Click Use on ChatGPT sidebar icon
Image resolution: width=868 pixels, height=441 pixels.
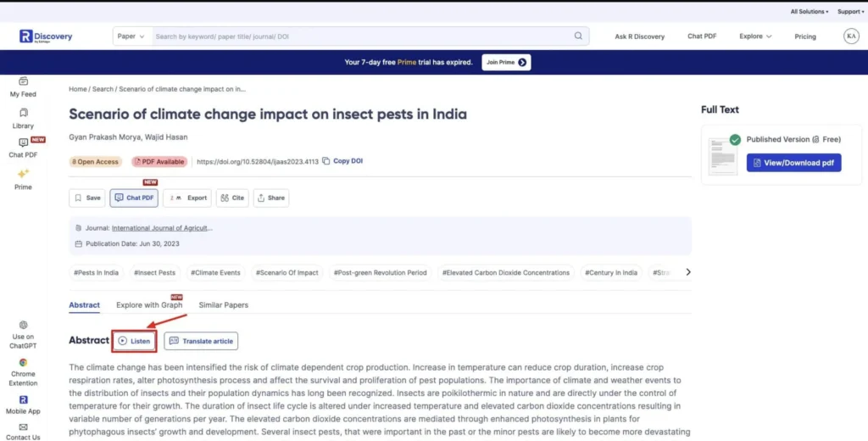tap(23, 325)
